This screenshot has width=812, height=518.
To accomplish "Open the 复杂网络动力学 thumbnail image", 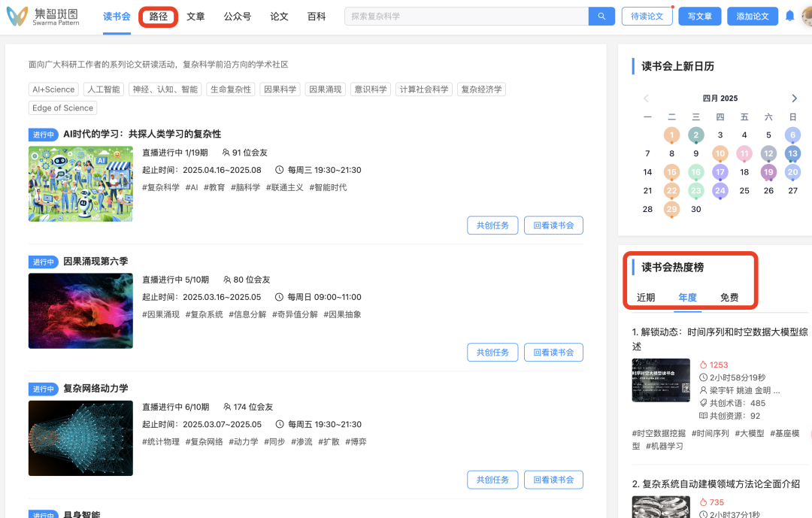I will [80, 438].
